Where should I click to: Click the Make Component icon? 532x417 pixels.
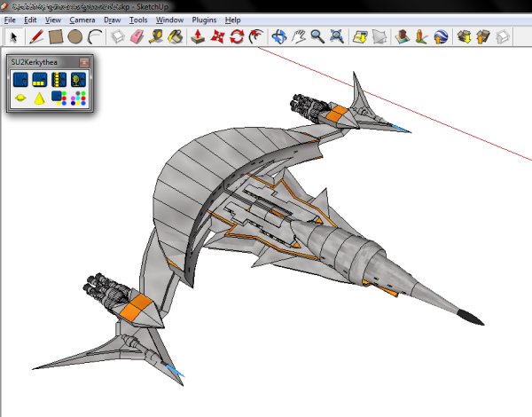click(x=118, y=36)
